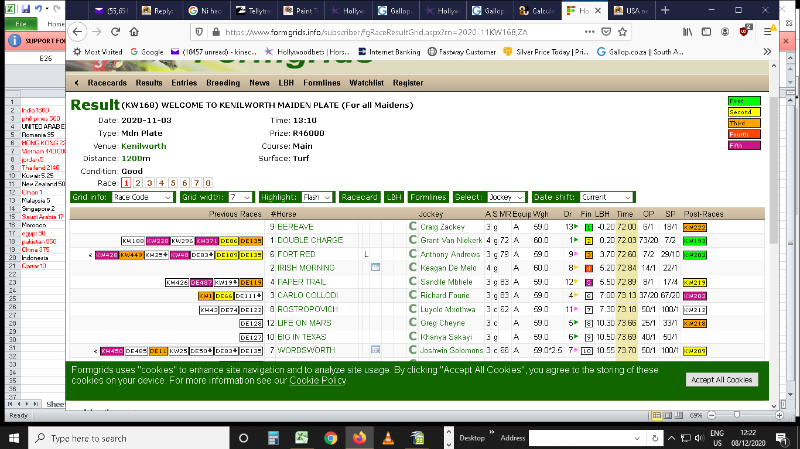Viewport: 800px width, 449px height.
Task: Click the note icon in the WORDSWORTH row
Action: 375,351
